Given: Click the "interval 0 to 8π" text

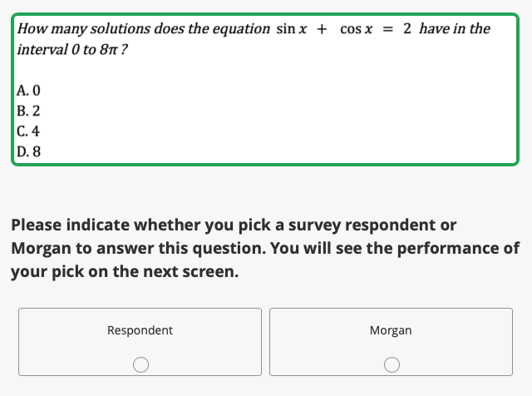Looking at the screenshot, I should 71,49.
